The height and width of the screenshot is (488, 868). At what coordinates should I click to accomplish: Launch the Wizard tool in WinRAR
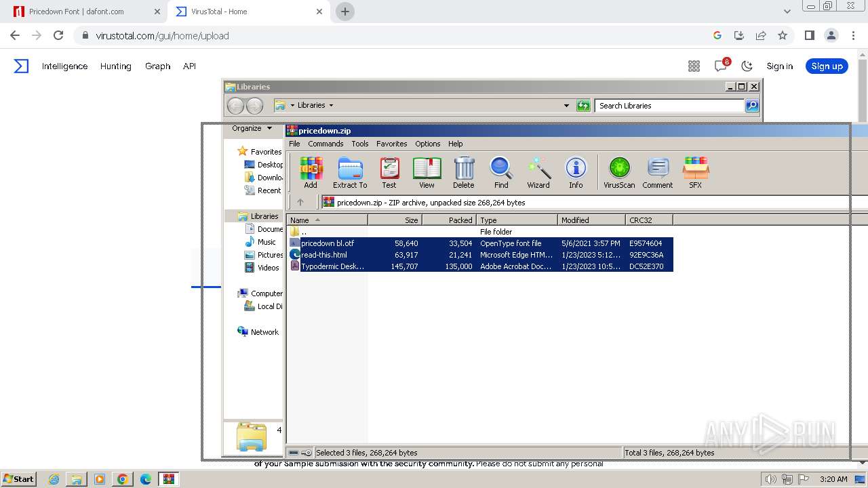(x=538, y=173)
